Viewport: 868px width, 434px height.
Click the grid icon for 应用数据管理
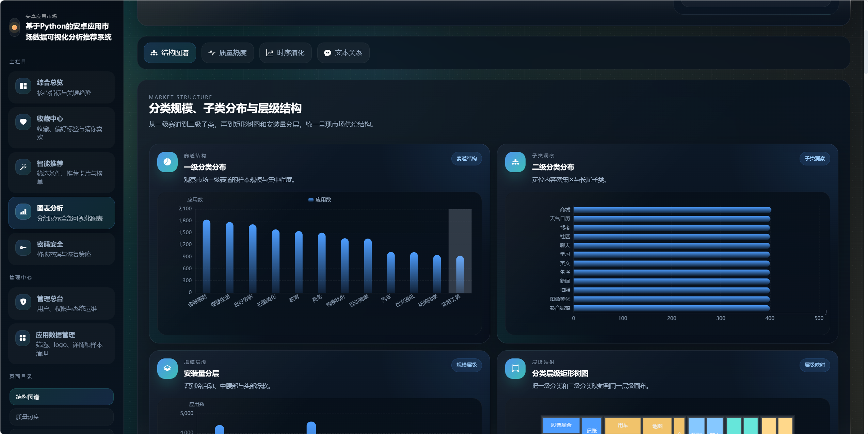[x=23, y=338]
